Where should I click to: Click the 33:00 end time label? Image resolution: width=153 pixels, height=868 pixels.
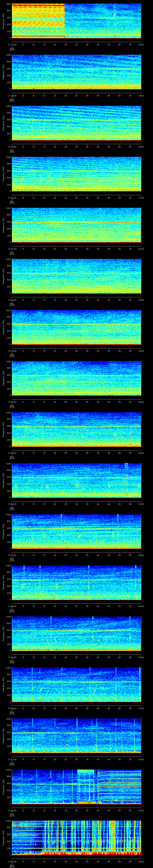pyautogui.click(x=141, y=810)
